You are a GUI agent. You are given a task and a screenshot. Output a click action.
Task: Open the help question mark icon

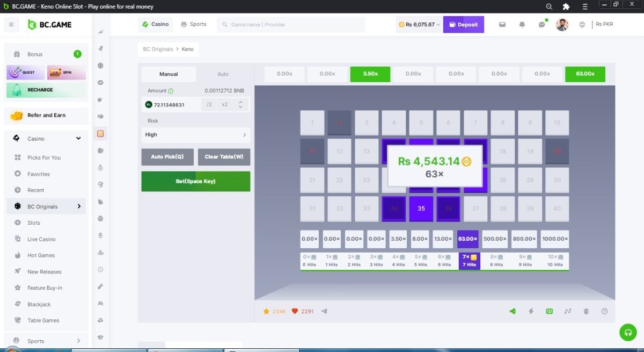click(x=605, y=311)
